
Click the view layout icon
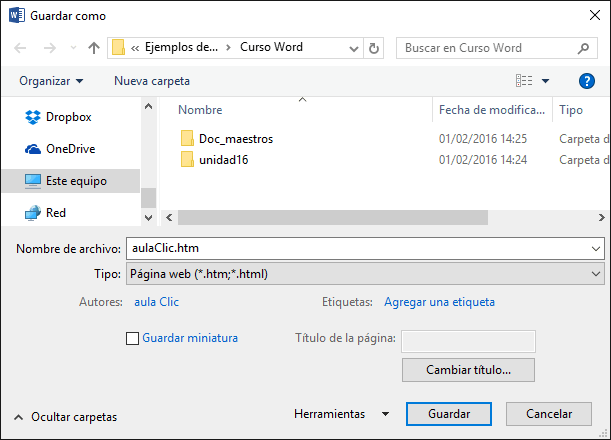524,81
